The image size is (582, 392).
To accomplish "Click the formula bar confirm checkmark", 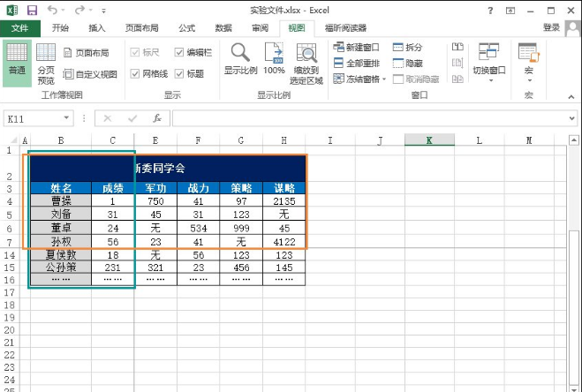I will point(132,118).
